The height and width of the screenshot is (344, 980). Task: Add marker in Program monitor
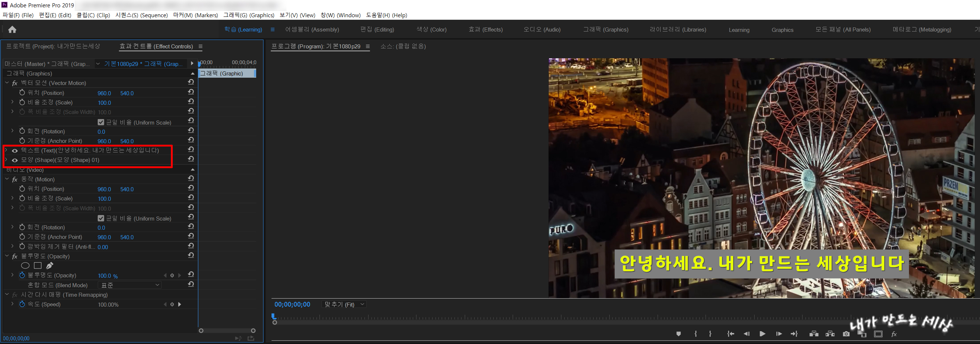pyautogui.click(x=678, y=334)
